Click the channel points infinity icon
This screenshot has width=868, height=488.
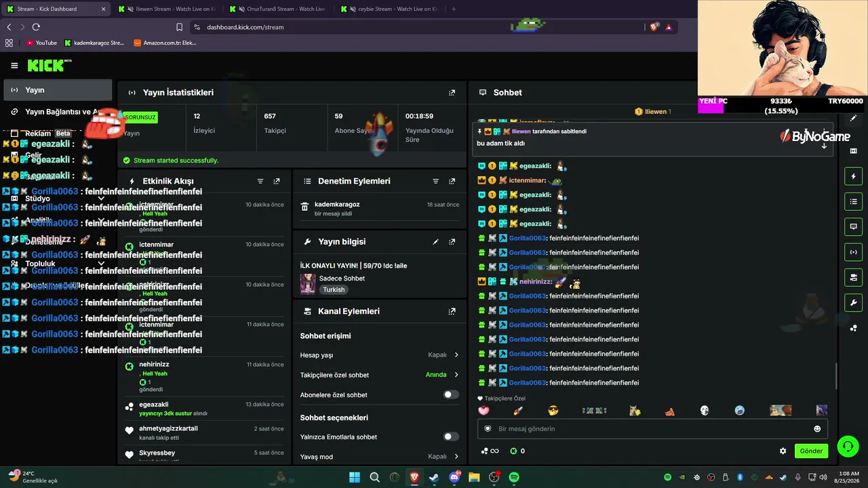pos(490,451)
